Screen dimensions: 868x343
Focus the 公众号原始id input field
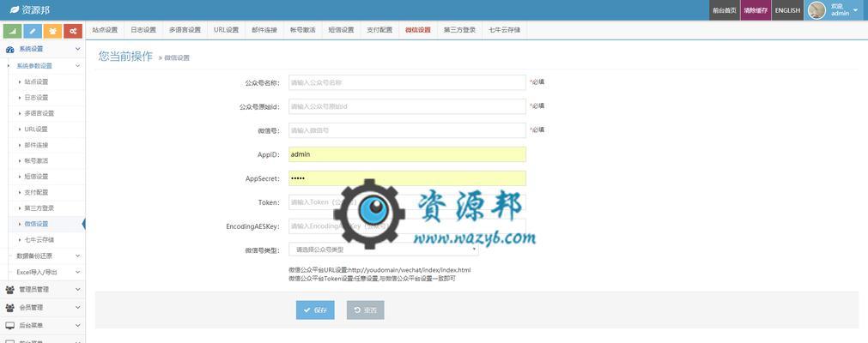[408, 106]
